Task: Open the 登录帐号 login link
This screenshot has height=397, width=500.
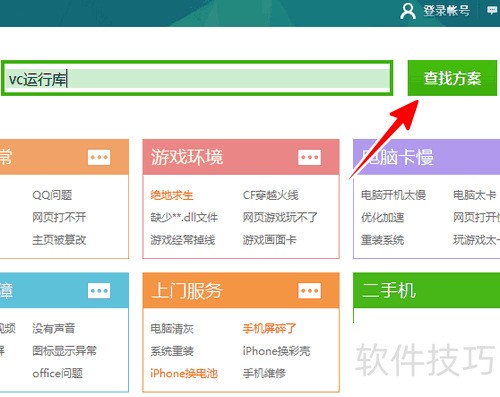Action: pyautogui.click(x=447, y=11)
